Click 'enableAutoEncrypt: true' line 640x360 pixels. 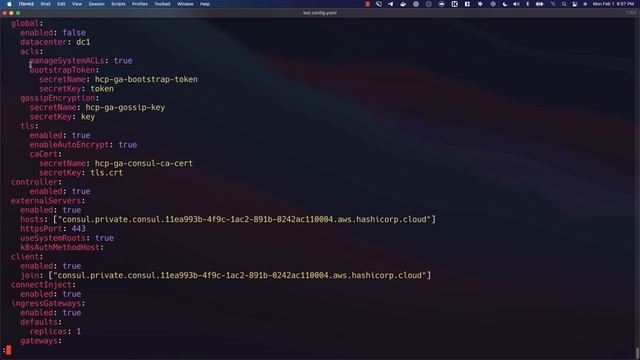click(83, 145)
